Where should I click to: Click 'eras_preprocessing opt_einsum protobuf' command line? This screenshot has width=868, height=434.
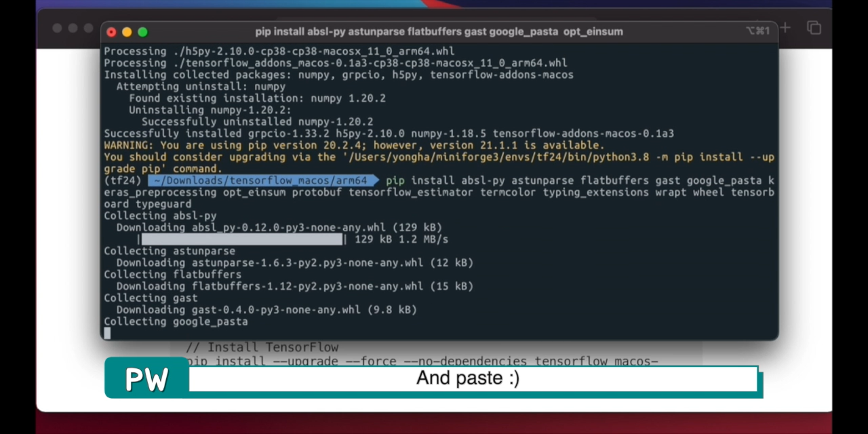point(439,192)
